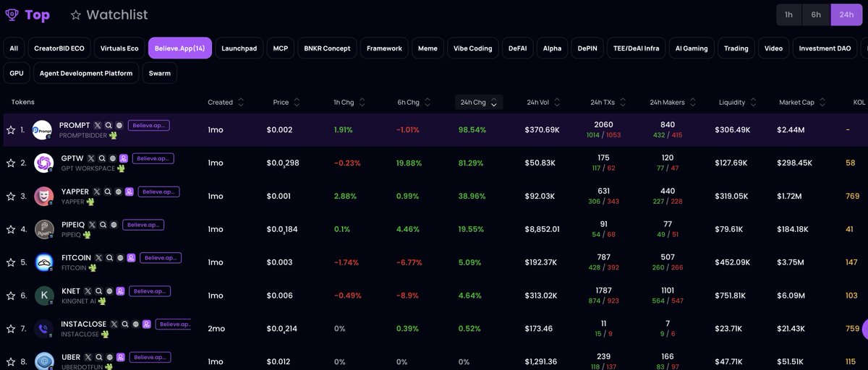The image size is (868, 370).
Task: Select the DeFAI category filter
Action: (517, 48)
